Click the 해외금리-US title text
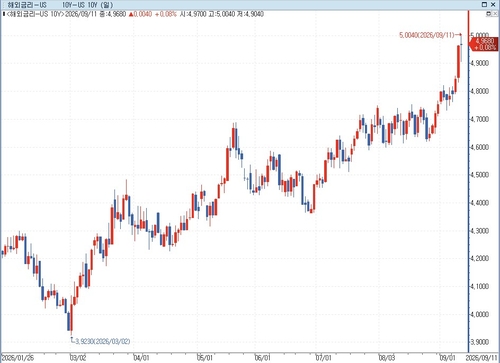500x363 pixels. (27, 5)
